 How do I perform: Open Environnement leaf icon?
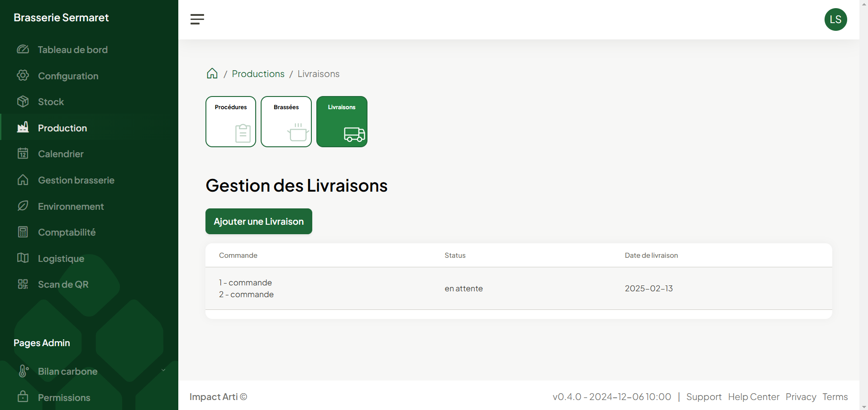point(23,206)
